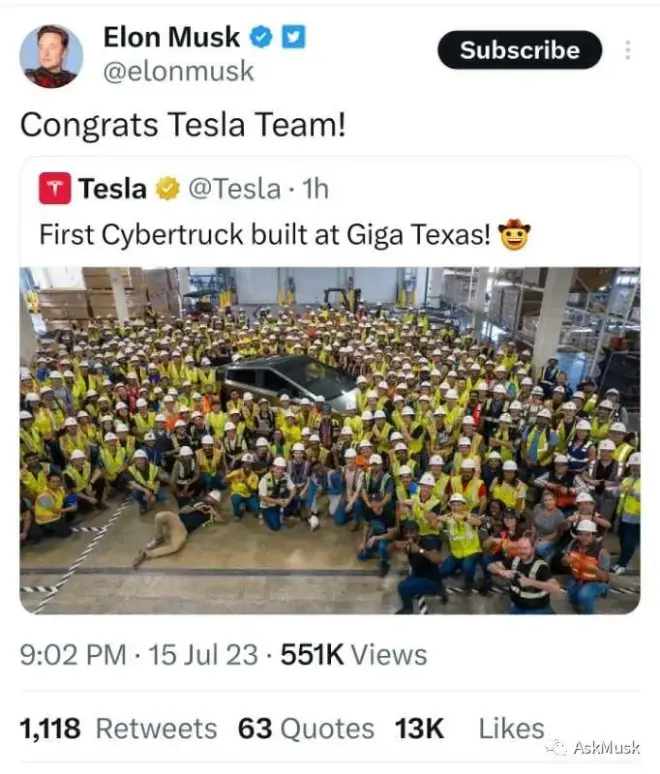Click the red Tesla logo avatar

click(x=55, y=188)
